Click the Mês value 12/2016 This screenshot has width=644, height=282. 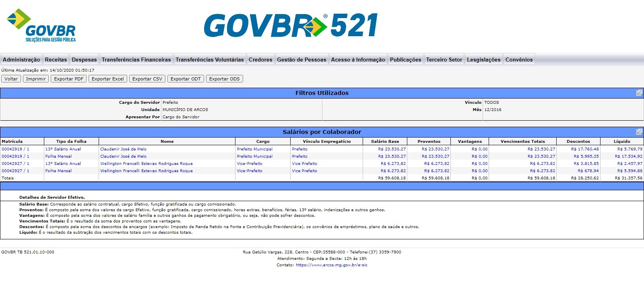coord(493,110)
